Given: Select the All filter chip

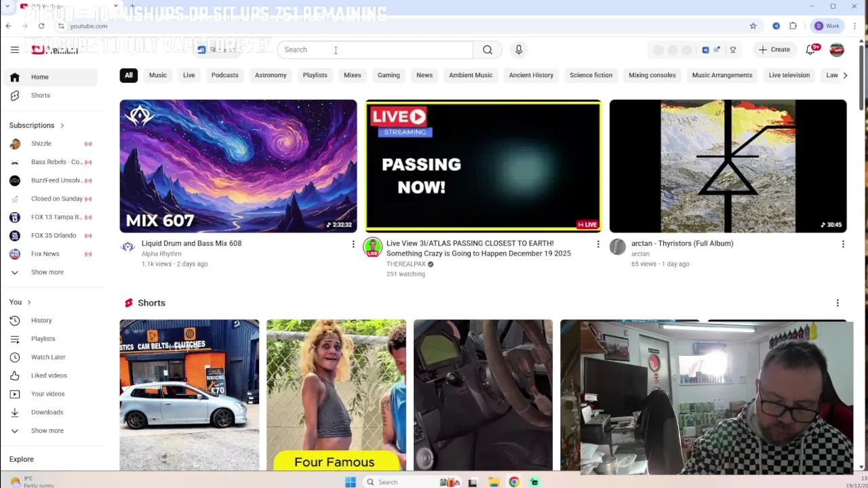Looking at the screenshot, I should (x=129, y=75).
